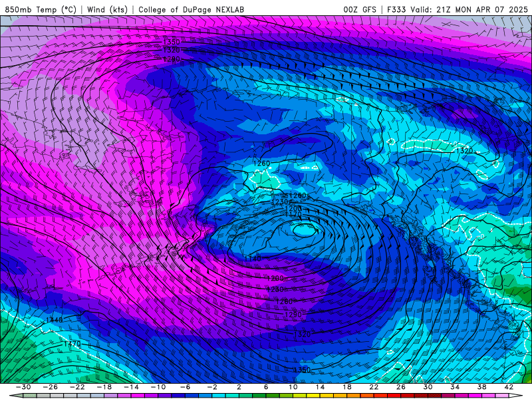532x399 pixels.
Task: Select the 38 degree scale label
Action: click(481, 387)
